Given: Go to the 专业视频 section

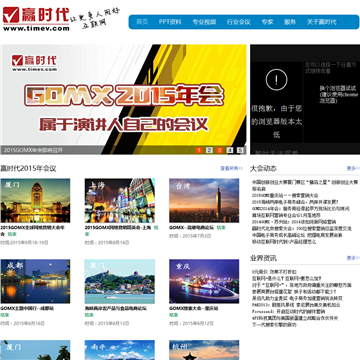Looking at the screenshot, I should pos(204,22).
